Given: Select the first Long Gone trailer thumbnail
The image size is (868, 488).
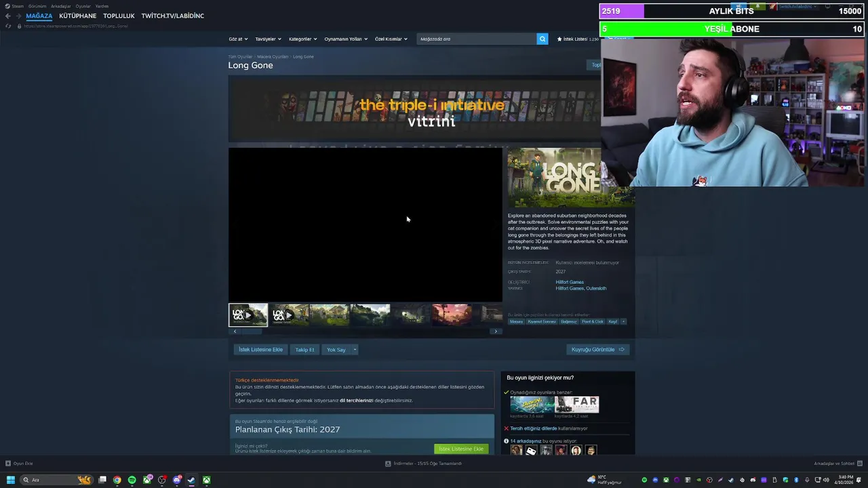Looking at the screenshot, I should [248, 315].
